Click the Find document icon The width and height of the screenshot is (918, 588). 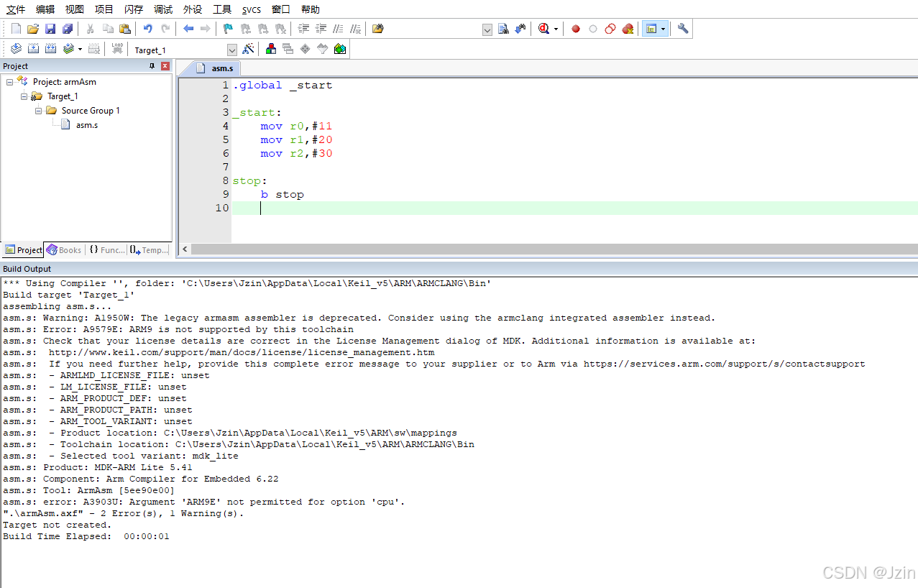click(x=503, y=29)
